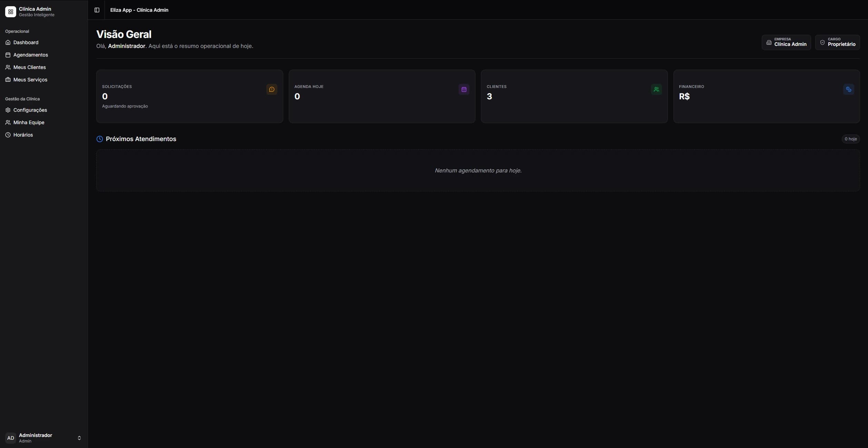Go to Agendamentos in the sidebar
The height and width of the screenshot is (448, 868).
coord(30,55)
